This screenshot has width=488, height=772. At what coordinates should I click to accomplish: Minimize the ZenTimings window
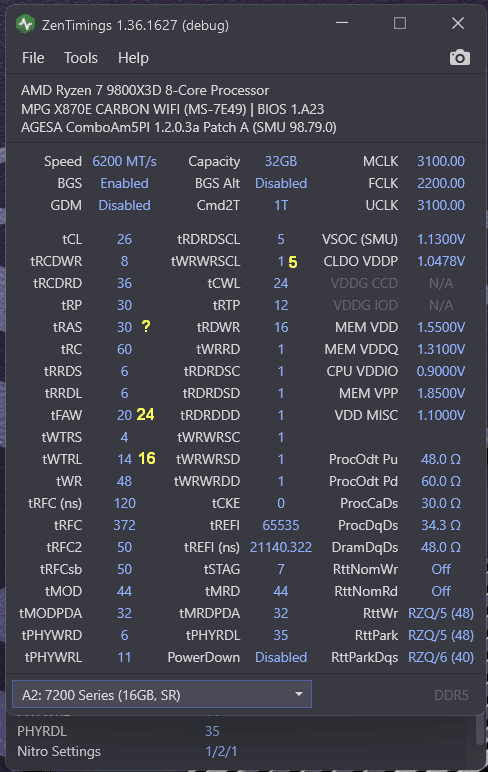coord(342,23)
